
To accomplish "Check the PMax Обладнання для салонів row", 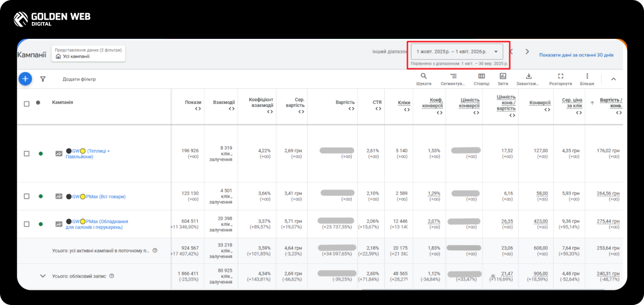I will coord(27,224).
